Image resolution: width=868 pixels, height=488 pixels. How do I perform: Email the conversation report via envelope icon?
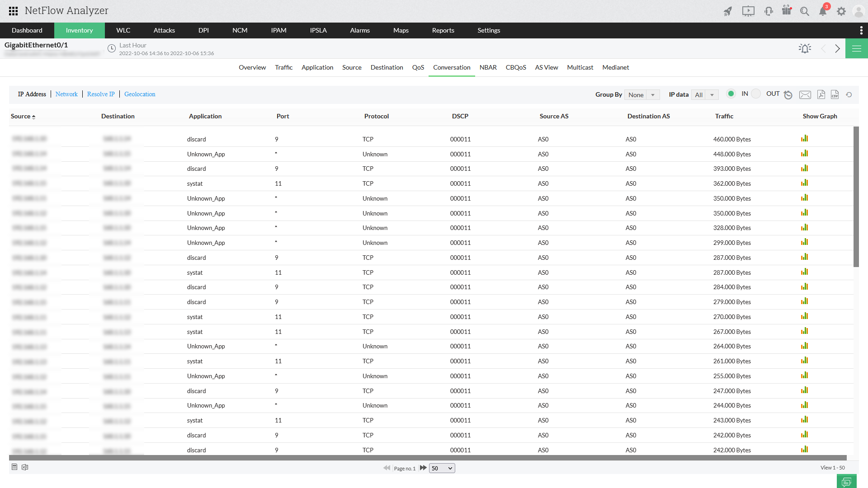pyautogui.click(x=805, y=94)
